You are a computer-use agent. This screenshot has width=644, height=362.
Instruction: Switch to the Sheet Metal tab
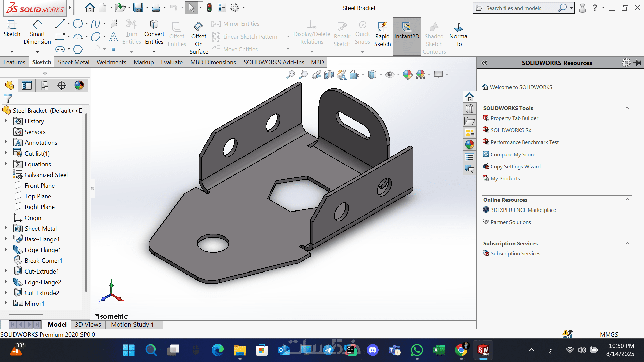point(73,62)
